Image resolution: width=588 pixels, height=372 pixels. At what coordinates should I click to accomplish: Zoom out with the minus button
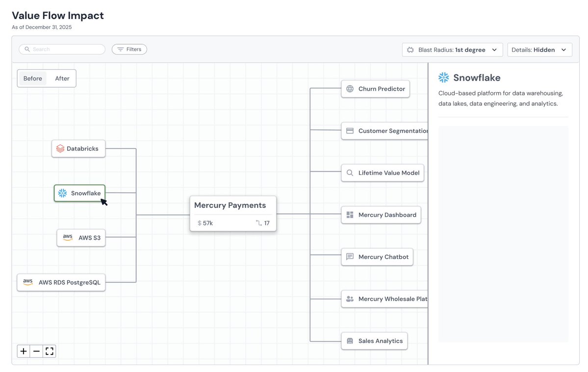coord(36,351)
